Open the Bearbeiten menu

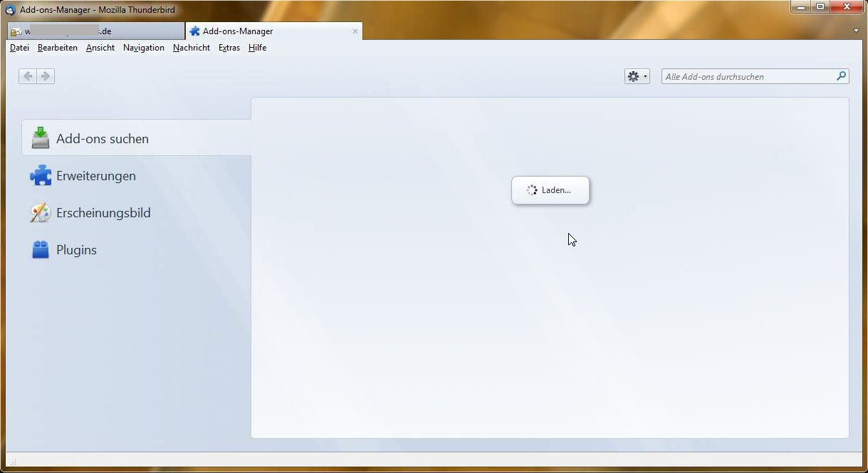pos(58,48)
